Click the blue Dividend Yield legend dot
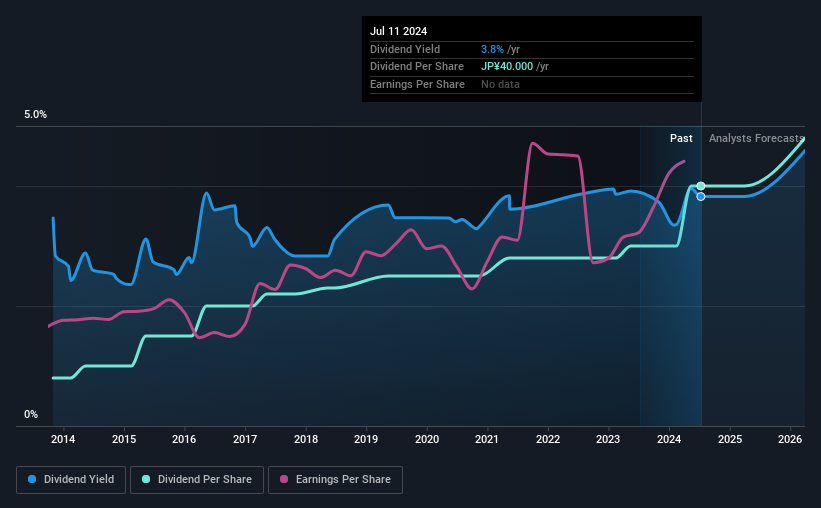Screen dimensions: 821x508 (32, 479)
